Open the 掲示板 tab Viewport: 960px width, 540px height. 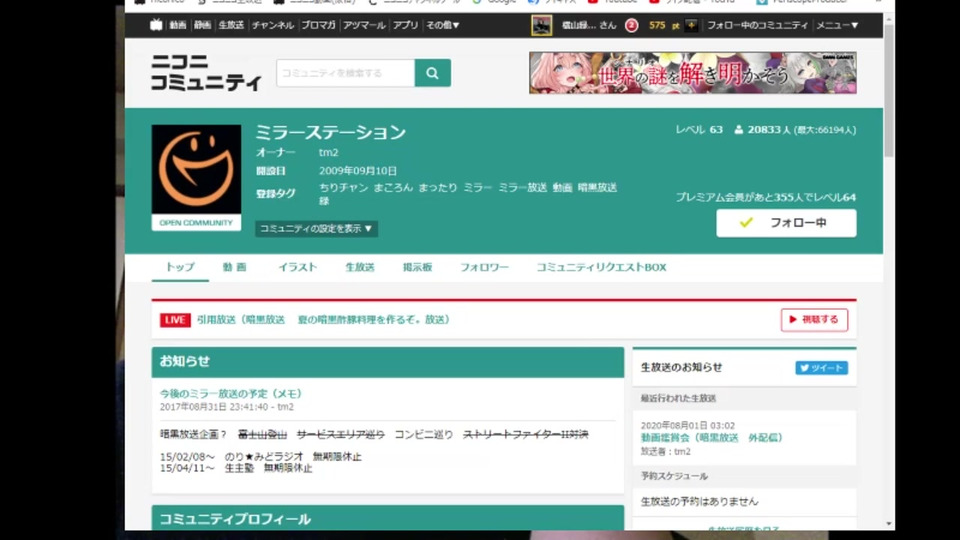click(418, 267)
